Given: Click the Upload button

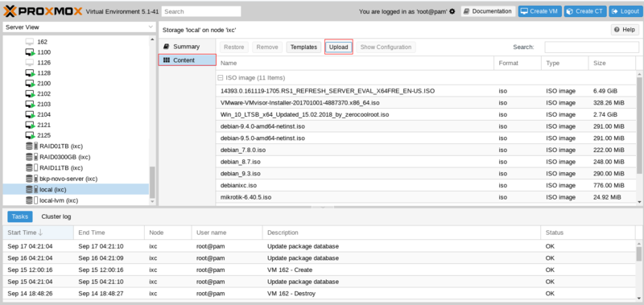Looking at the screenshot, I should click(339, 47).
